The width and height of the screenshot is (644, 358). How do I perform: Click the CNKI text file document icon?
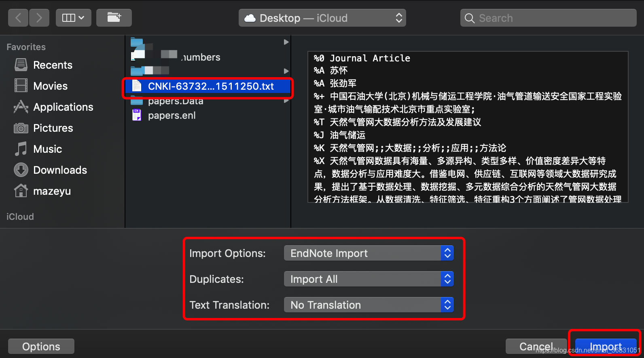click(137, 86)
